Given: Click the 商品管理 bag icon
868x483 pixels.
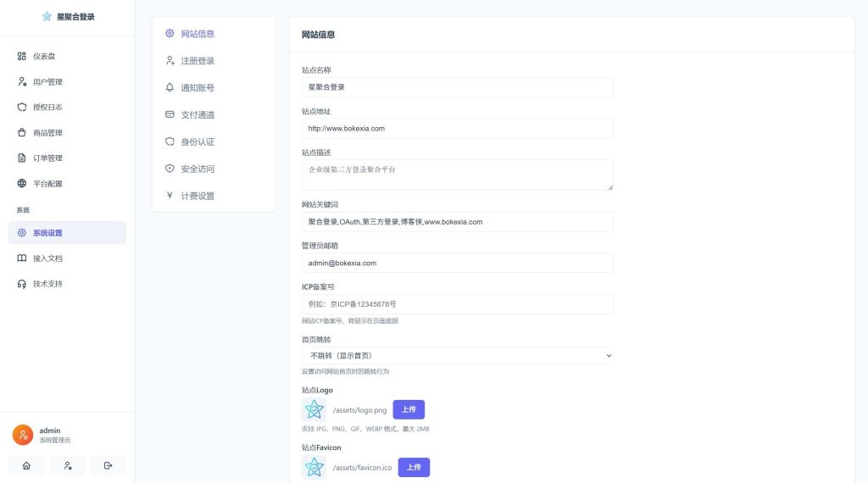Looking at the screenshot, I should [21, 132].
